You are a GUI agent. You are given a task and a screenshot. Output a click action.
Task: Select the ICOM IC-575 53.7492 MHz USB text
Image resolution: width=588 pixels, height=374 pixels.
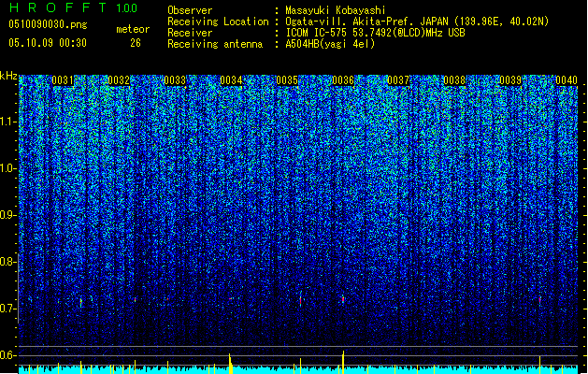point(375,33)
